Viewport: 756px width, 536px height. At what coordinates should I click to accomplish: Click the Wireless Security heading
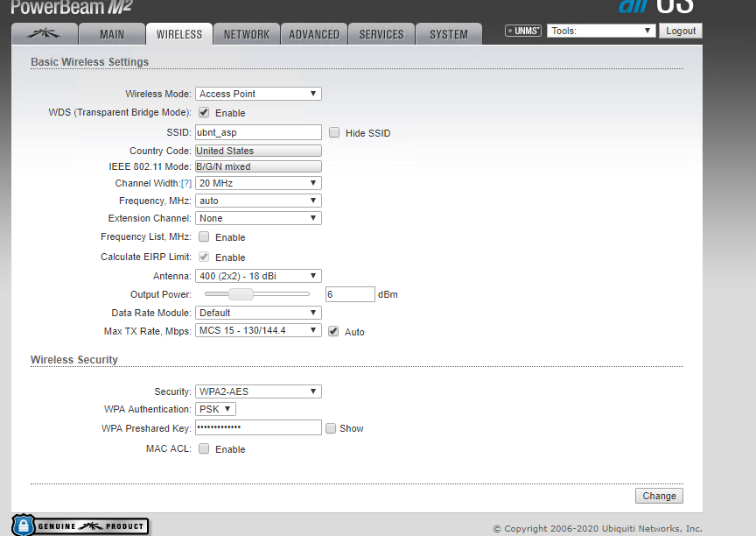pos(74,359)
